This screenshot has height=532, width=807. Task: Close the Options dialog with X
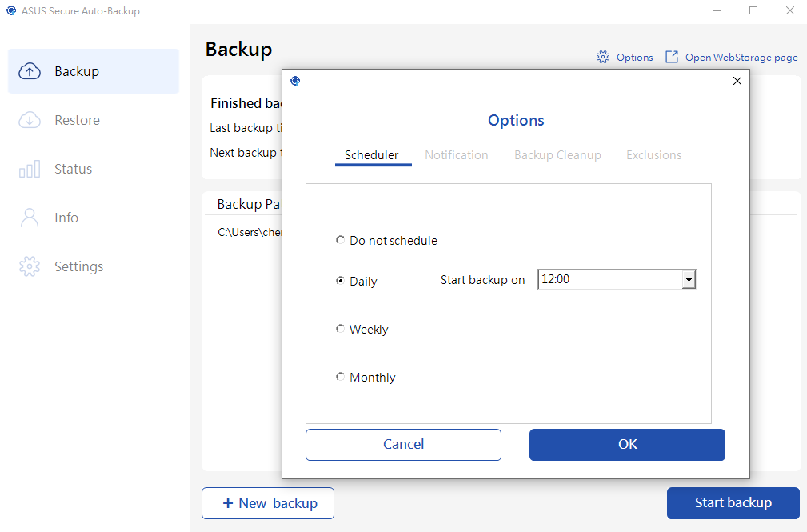coord(737,81)
